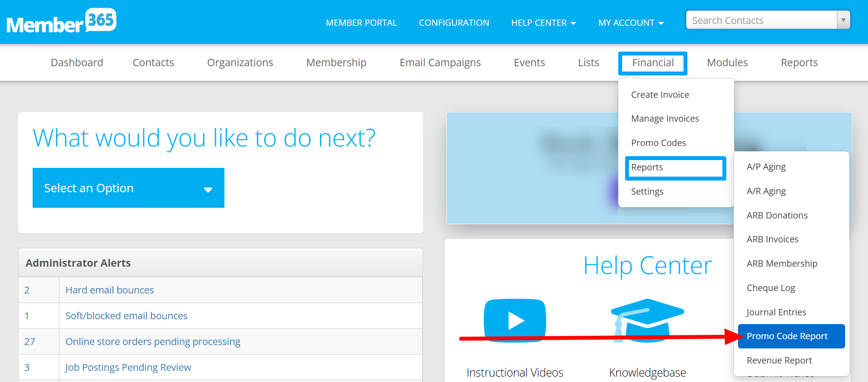Open Job Postings Pending Review link
868x382 pixels.
pyautogui.click(x=128, y=367)
